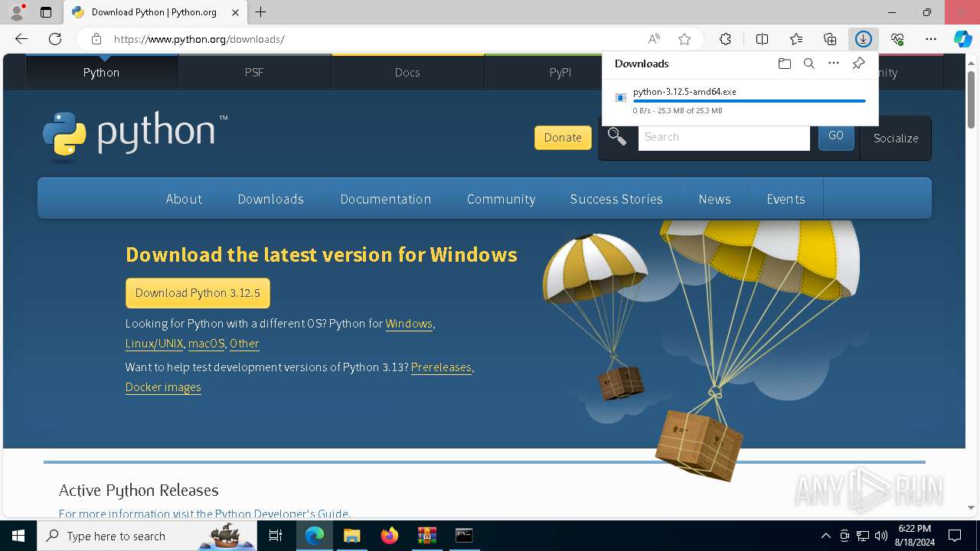Add page to favorites star icon

click(684, 39)
